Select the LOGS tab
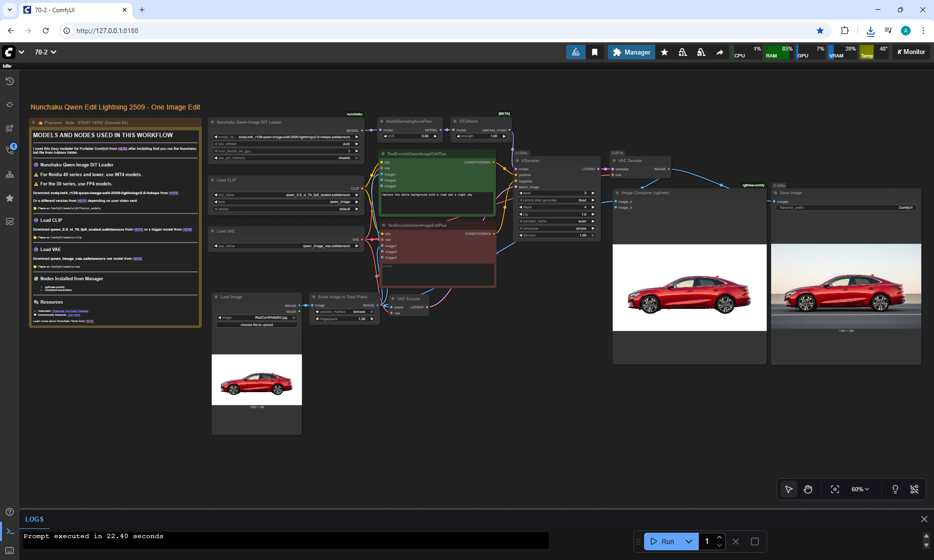The width and height of the screenshot is (934, 560). coord(35,519)
